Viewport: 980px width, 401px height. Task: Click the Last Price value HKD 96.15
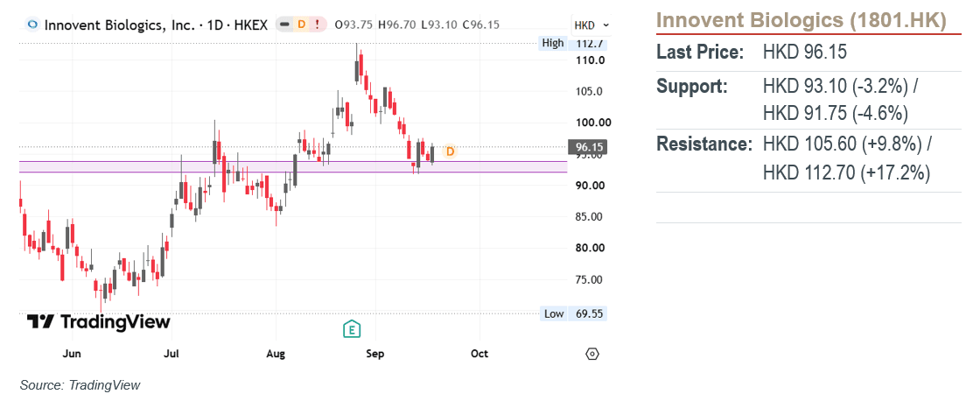coord(805,52)
